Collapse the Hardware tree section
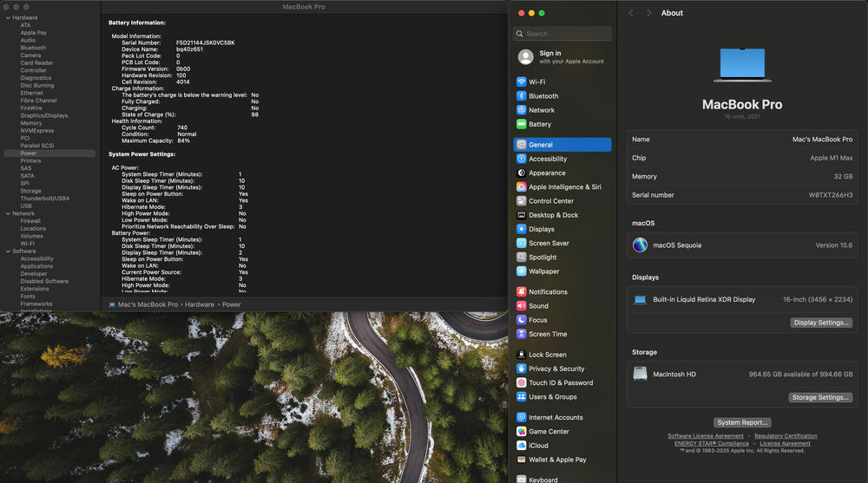Screen dimensions: 868x483 click(7, 18)
